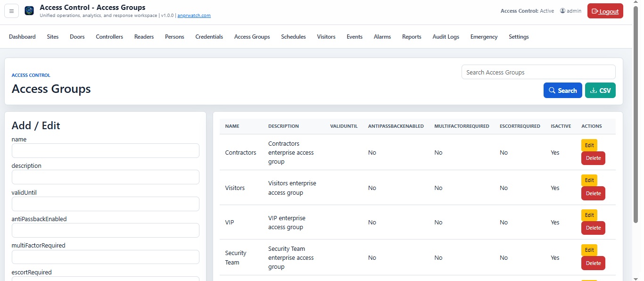Click "Visitors enterprise access group" description

coord(292,188)
